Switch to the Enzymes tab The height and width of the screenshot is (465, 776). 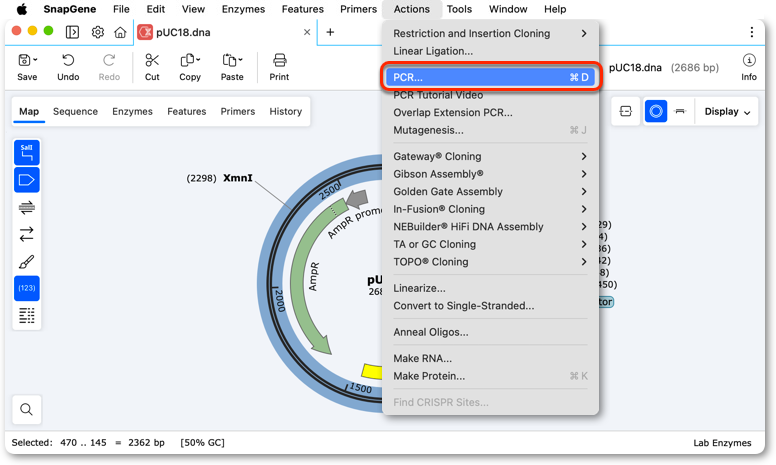pyautogui.click(x=132, y=111)
